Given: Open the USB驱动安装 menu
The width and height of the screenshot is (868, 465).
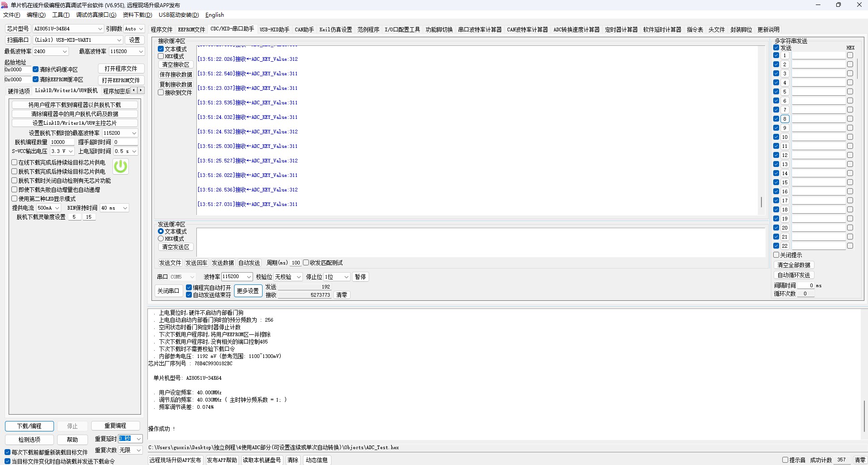Looking at the screenshot, I should click(x=179, y=15).
